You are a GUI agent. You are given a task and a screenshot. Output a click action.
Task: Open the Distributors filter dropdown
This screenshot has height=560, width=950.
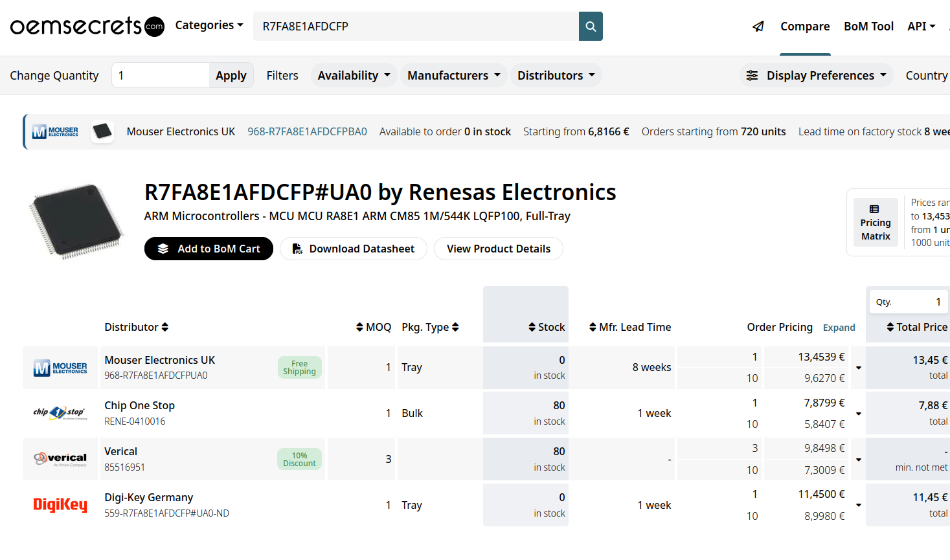[556, 76]
